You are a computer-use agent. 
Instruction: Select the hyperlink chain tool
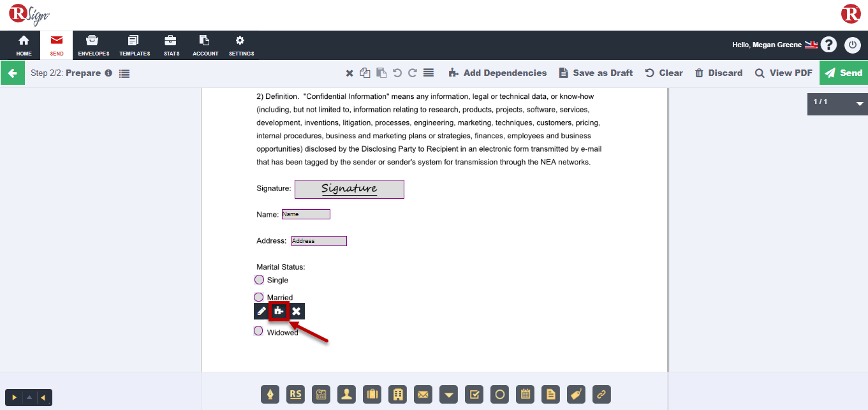(601, 395)
